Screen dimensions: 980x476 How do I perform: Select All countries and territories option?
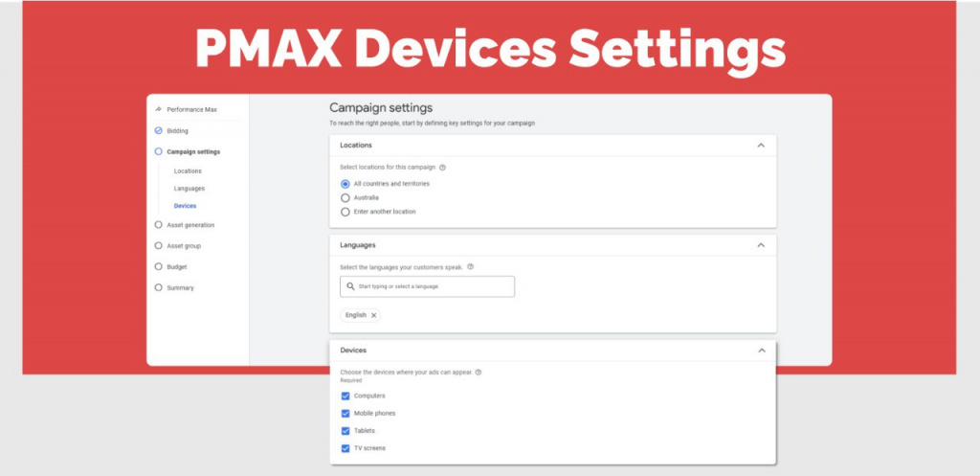tap(345, 184)
